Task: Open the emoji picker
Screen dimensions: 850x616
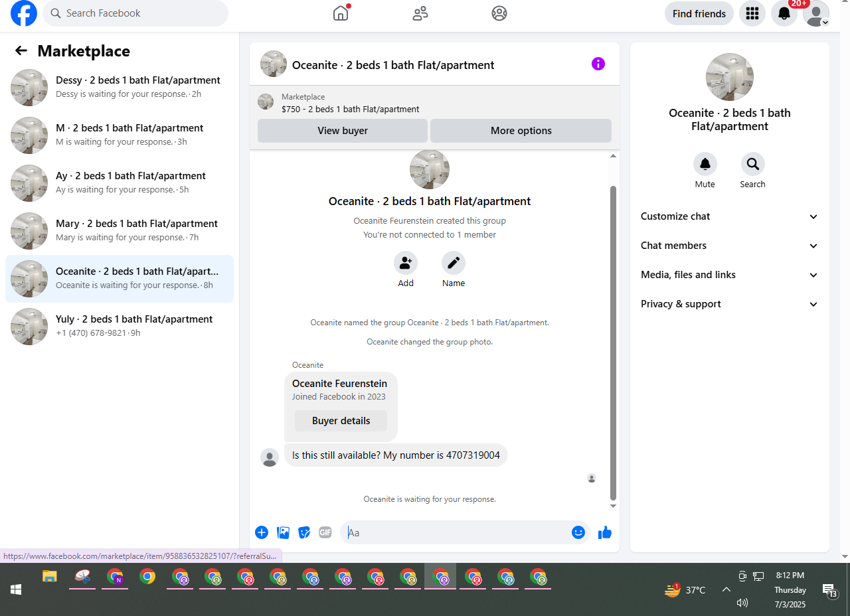Action: click(x=578, y=532)
